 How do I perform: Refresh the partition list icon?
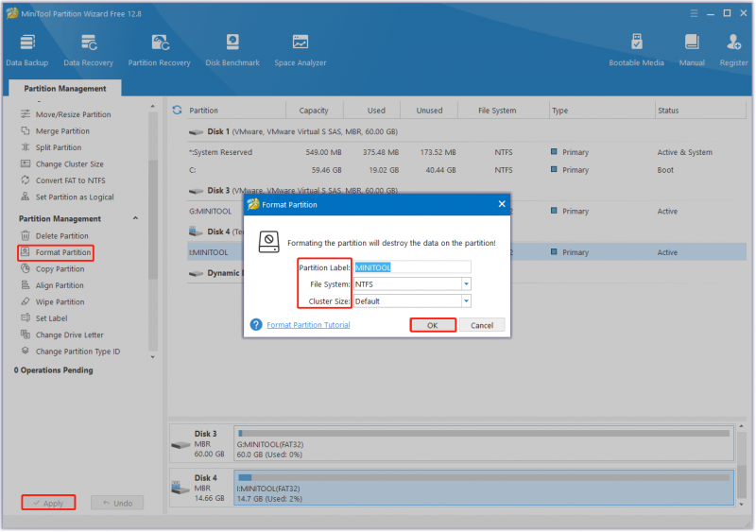point(177,110)
